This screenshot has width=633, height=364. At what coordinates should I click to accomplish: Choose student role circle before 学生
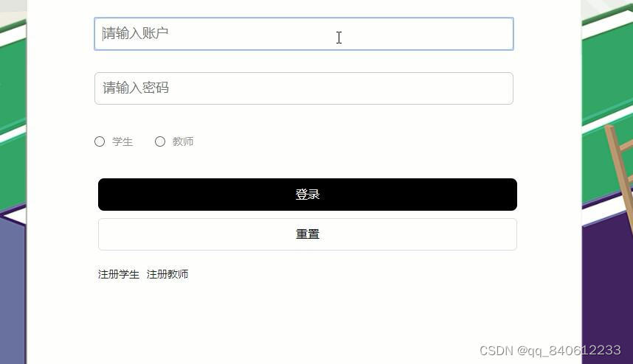coord(100,141)
